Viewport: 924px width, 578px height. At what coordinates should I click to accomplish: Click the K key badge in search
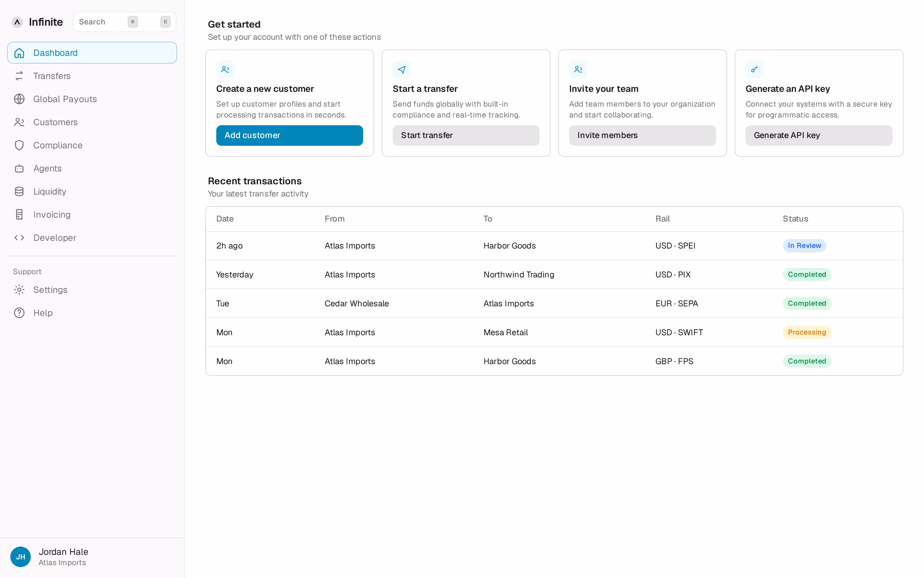(x=165, y=22)
